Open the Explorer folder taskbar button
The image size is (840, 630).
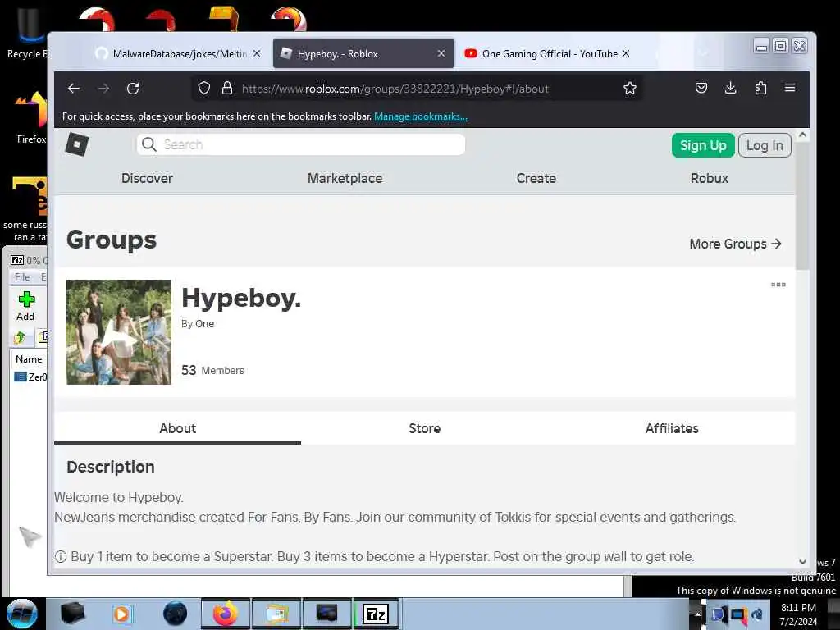(275, 614)
